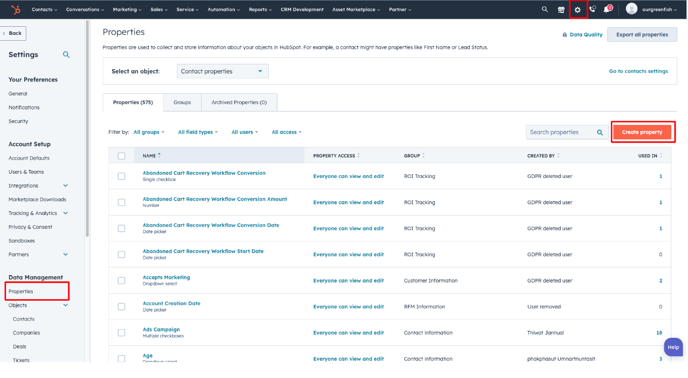This screenshot has height=378, width=688.
Task: Open Users & Teams settings
Action: coord(26,172)
